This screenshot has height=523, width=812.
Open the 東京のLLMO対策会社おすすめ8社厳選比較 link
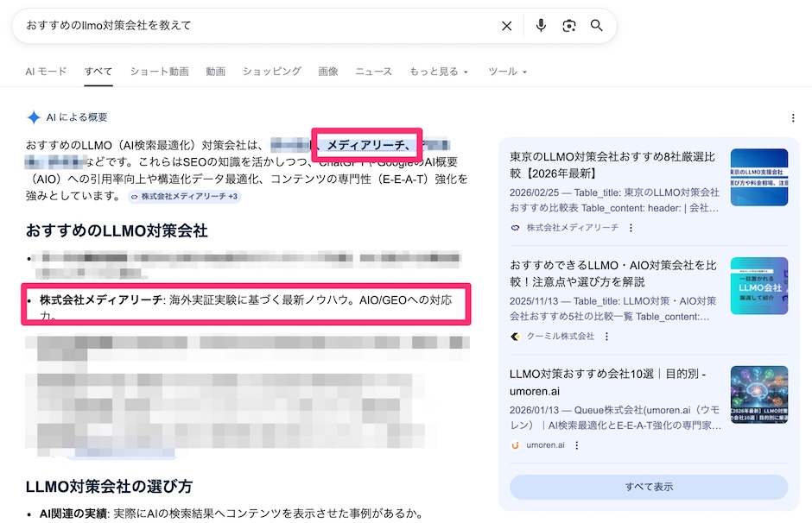coord(612,165)
